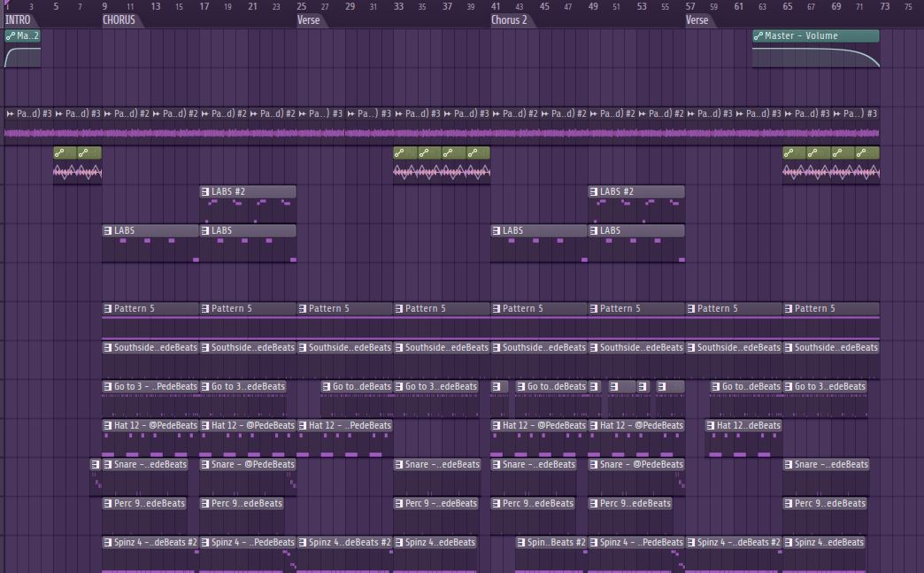Click the pattern icon on the first Pattern 5 clip

click(x=110, y=308)
